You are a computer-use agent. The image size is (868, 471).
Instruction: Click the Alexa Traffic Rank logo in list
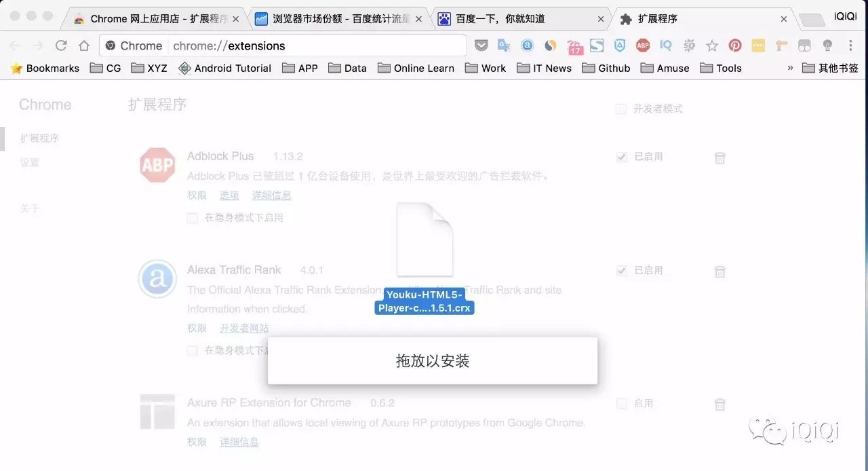pos(157,279)
